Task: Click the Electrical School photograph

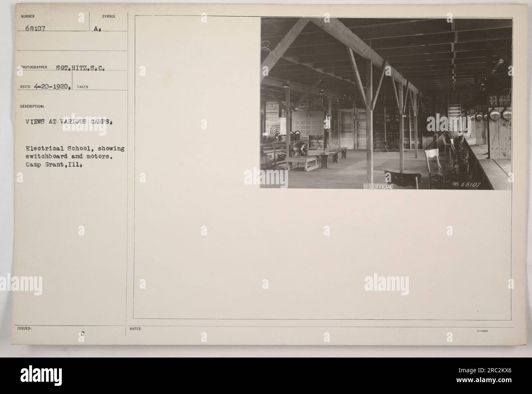Action: [386, 103]
